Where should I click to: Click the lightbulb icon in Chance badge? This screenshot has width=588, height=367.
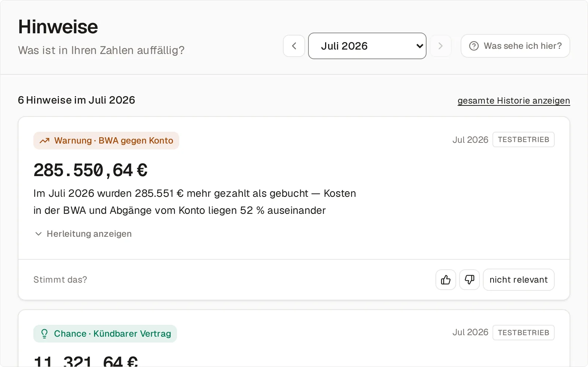point(44,334)
